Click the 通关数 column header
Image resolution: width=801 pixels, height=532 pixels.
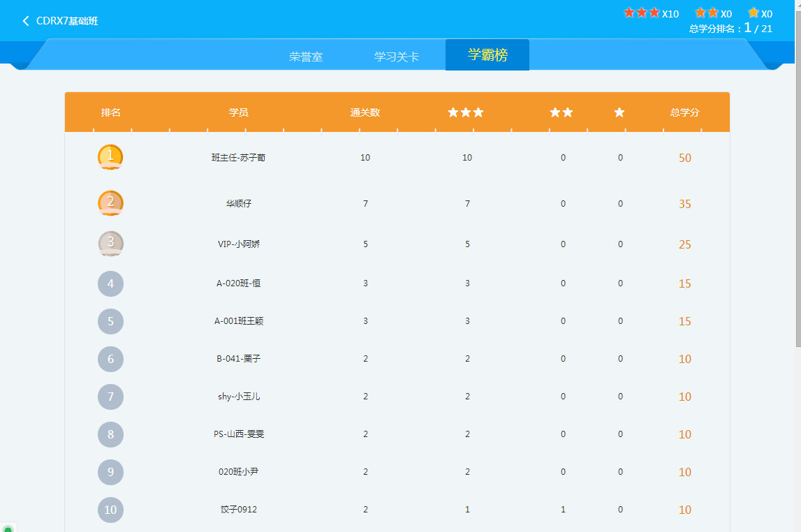pyautogui.click(x=365, y=112)
